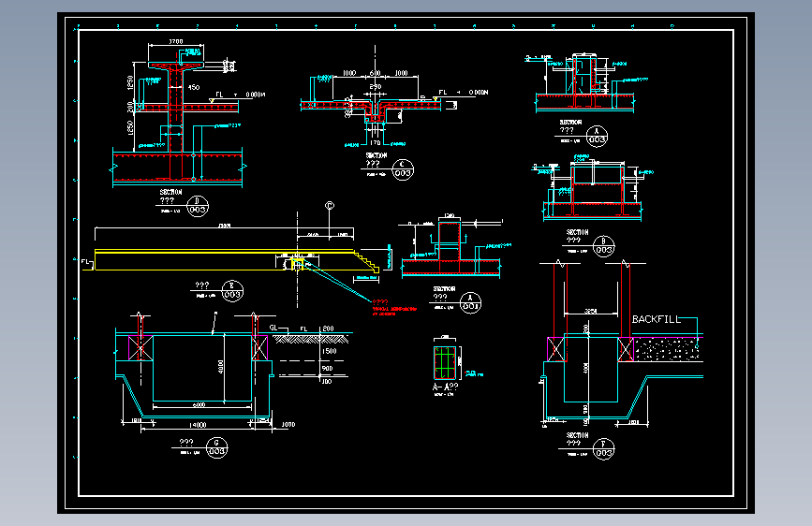Click the GL ground level label
This screenshot has width=812, height=526.
(273, 328)
